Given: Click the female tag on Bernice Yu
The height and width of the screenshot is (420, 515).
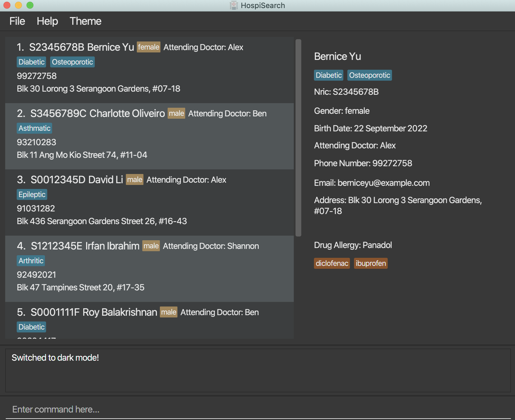Looking at the screenshot, I should pos(149,47).
